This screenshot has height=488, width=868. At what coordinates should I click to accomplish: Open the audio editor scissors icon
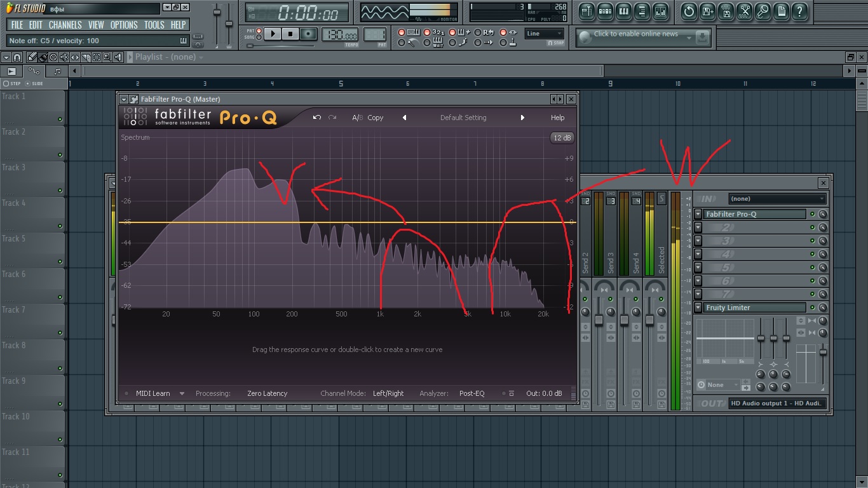[745, 11]
